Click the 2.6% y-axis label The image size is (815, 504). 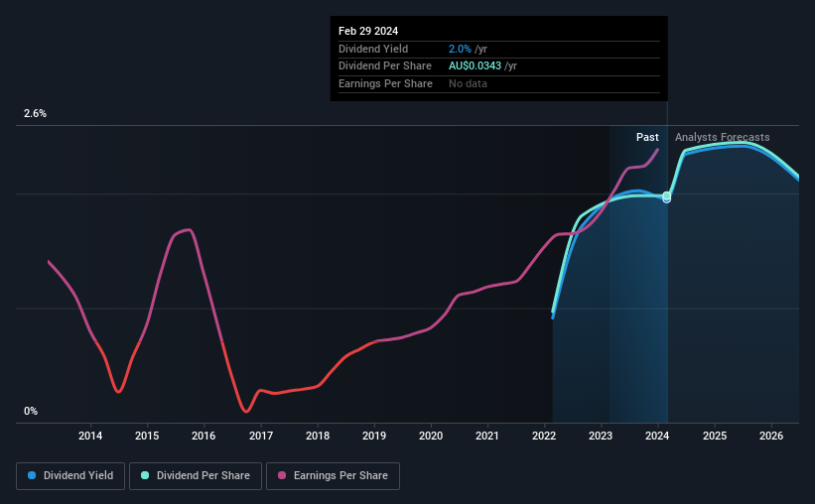click(x=35, y=113)
